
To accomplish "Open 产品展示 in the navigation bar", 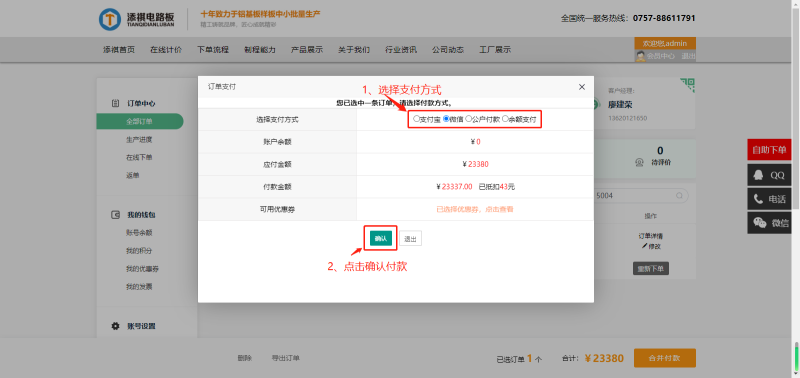I will point(307,49).
